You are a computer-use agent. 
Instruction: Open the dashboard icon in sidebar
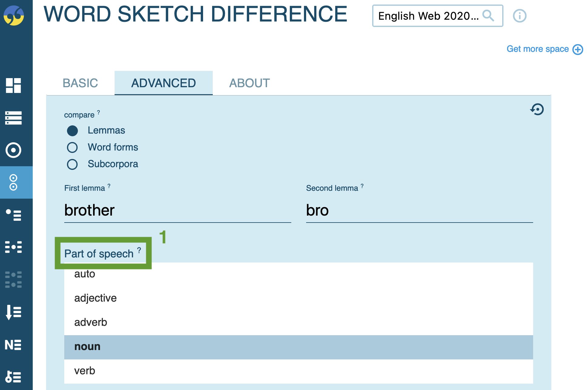13,85
